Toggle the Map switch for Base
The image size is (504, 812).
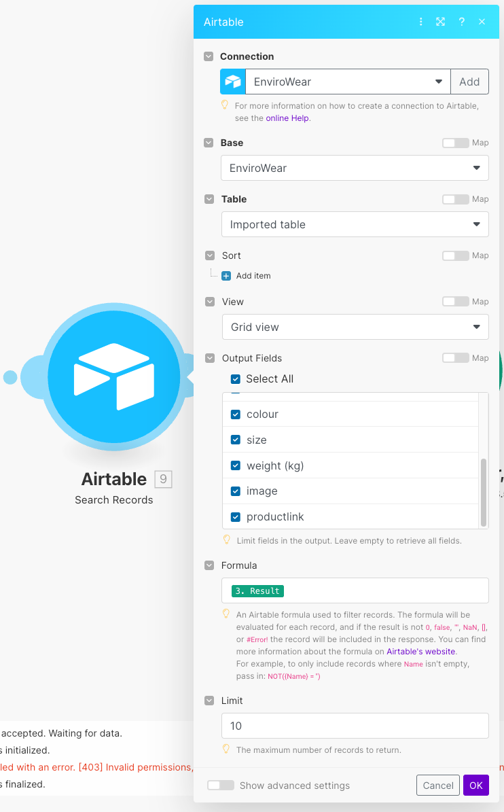point(455,143)
